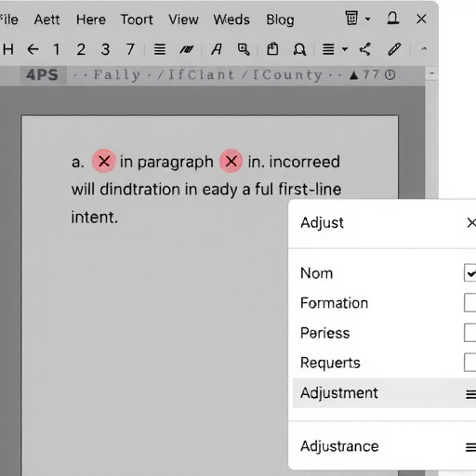
Task: Select the pencil edit icon
Action: point(394,49)
